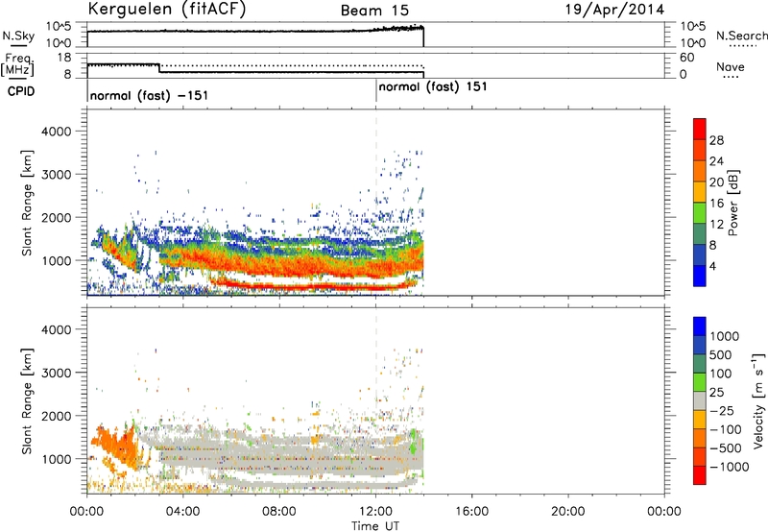Screen dimensions: 768x532
Task: Click the 'N.Sky' legend label
Action: 18,36
